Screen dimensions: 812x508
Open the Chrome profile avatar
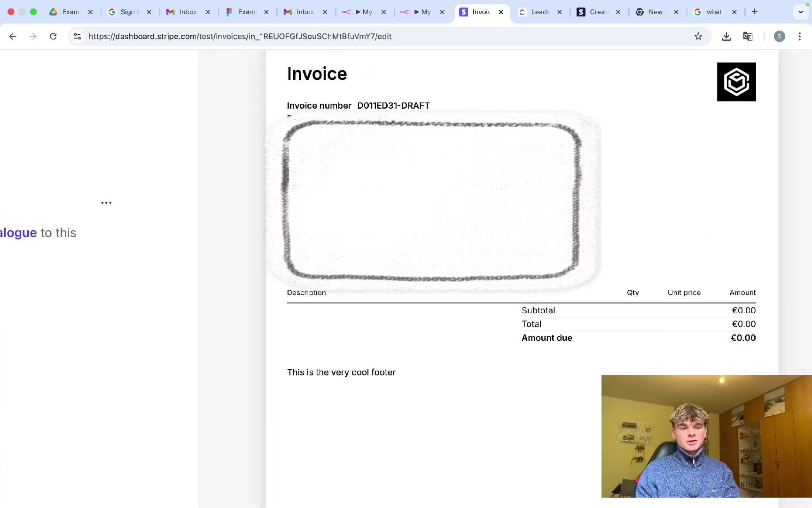coord(779,36)
